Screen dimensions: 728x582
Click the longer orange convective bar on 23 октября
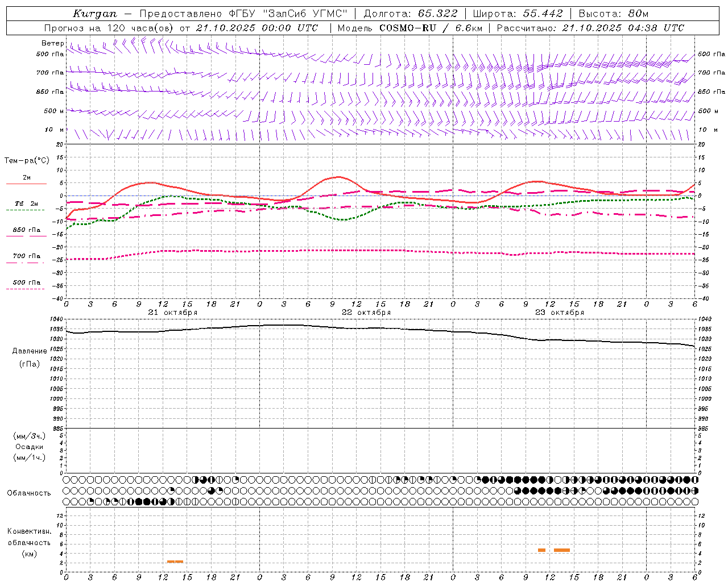point(562,550)
